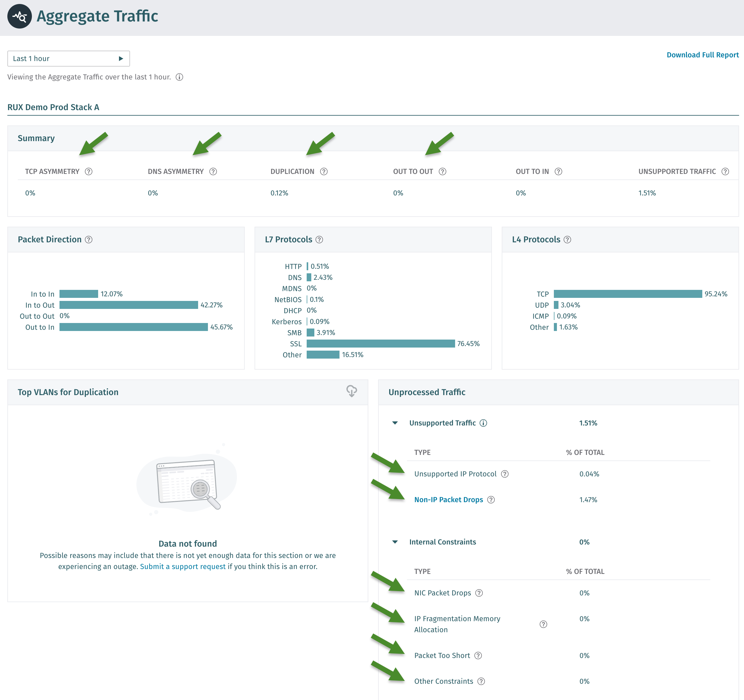Click the DNS Asymmetry help icon
744x700 pixels.
pyautogui.click(x=213, y=171)
